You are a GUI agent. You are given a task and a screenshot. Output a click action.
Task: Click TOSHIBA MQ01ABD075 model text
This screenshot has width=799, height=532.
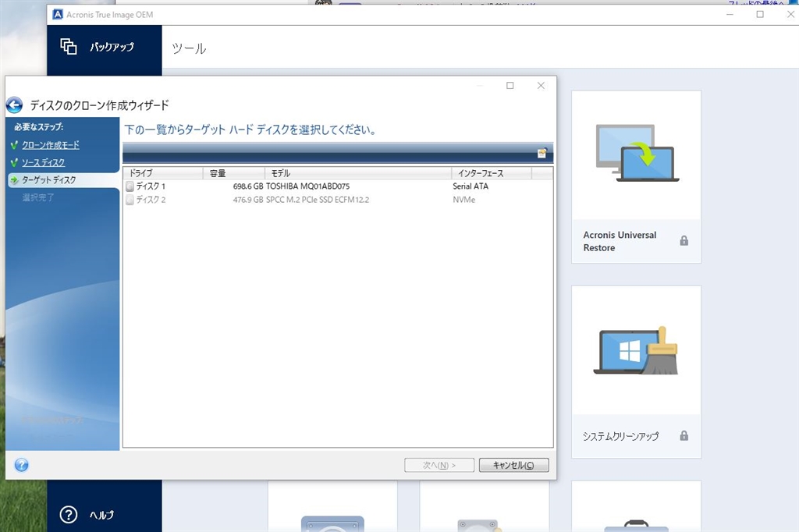tap(307, 186)
